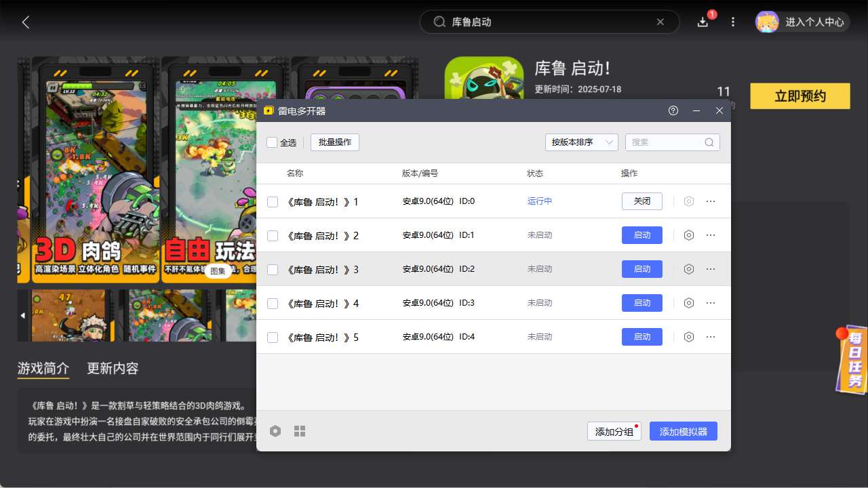Check the box for 《库鲁 启动!》1

click(x=273, y=202)
